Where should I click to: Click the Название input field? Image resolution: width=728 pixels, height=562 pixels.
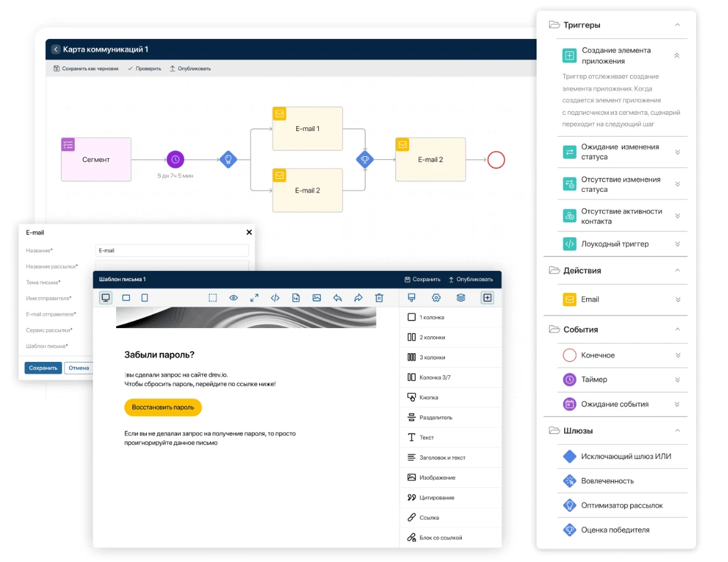(x=172, y=250)
